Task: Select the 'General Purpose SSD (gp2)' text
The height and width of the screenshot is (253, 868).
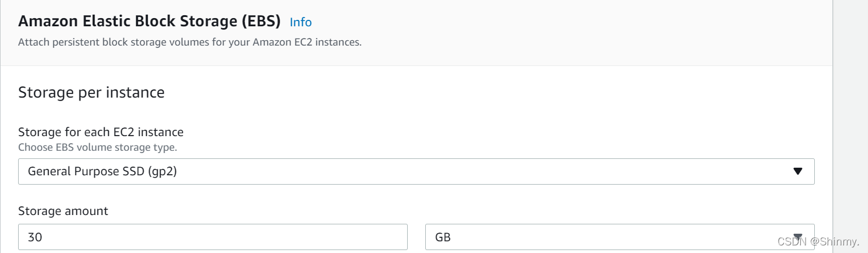Action: click(102, 172)
